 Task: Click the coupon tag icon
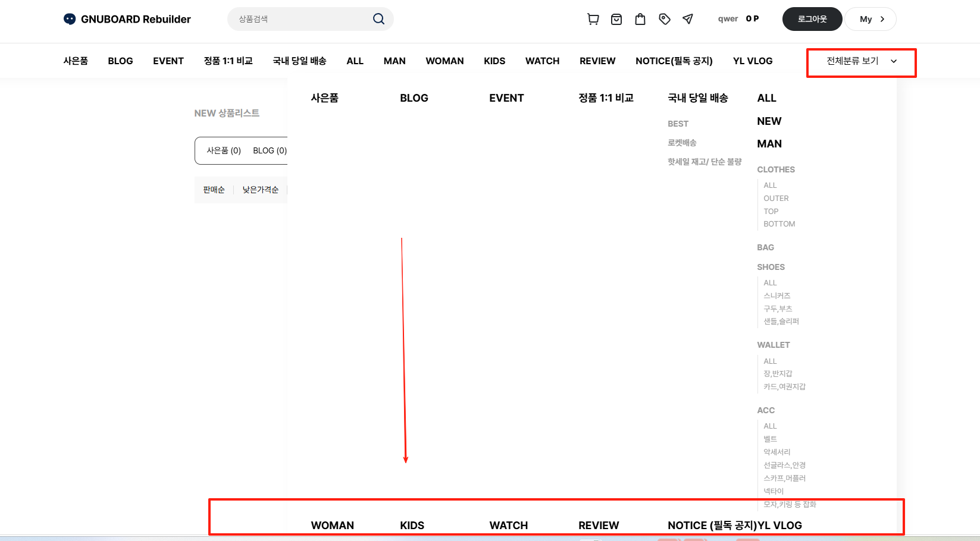coord(665,19)
